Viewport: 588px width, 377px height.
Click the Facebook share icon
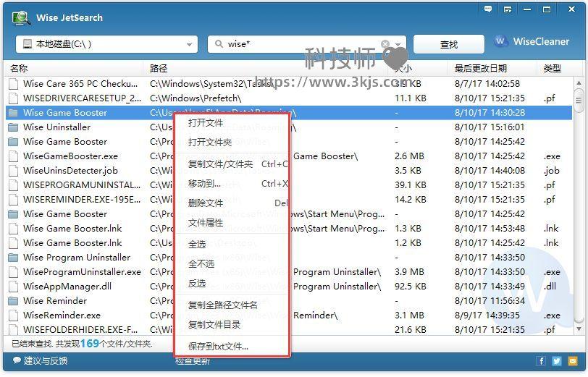(x=540, y=361)
